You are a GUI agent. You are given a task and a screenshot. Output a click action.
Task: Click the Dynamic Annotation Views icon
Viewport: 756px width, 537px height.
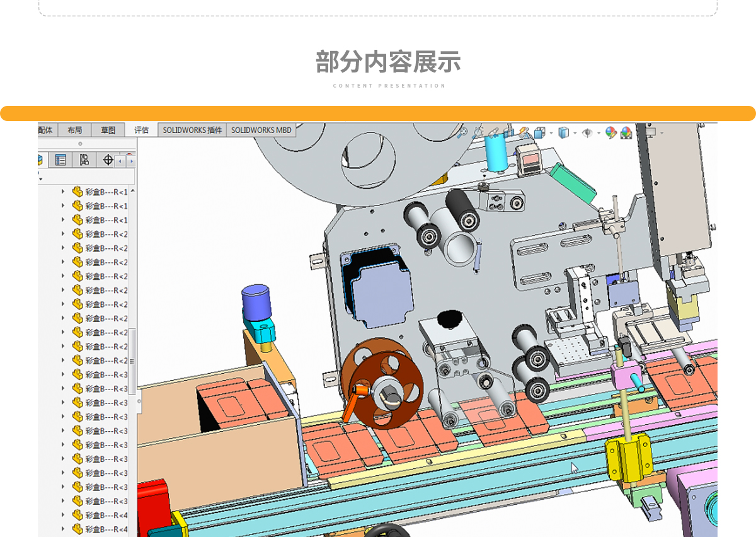(x=524, y=132)
